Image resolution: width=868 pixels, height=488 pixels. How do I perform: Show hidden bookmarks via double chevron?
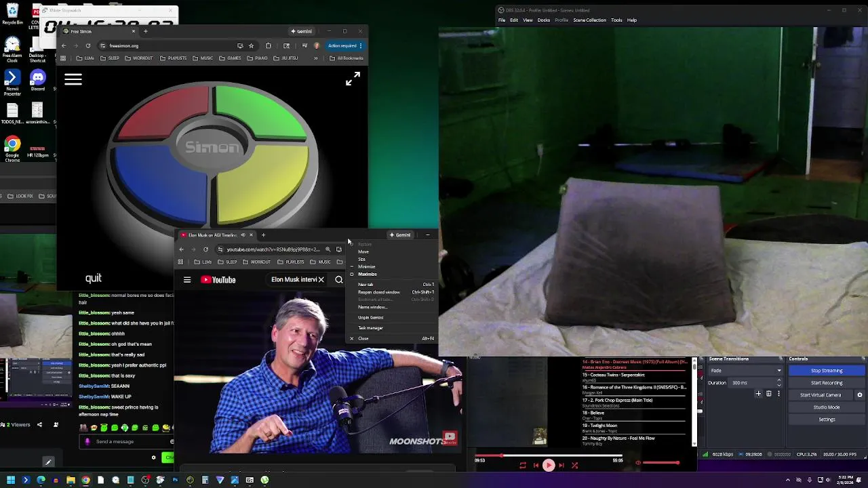click(317, 58)
